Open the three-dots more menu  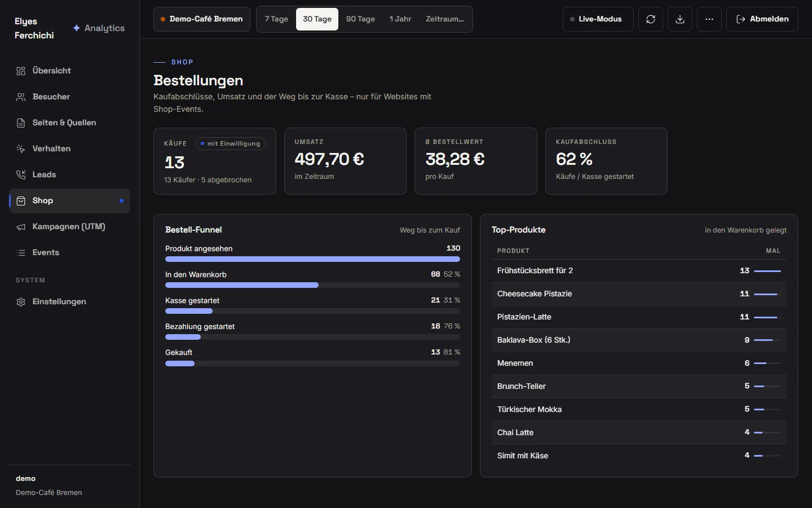pyautogui.click(x=709, y=19)
